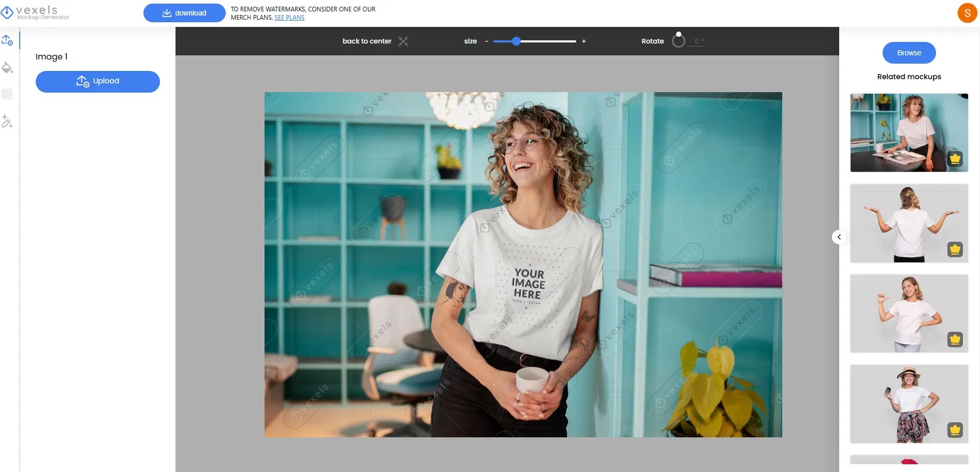Open the user profile avatar
This screenshot has height=472, width=980.
tap(967, 13)
